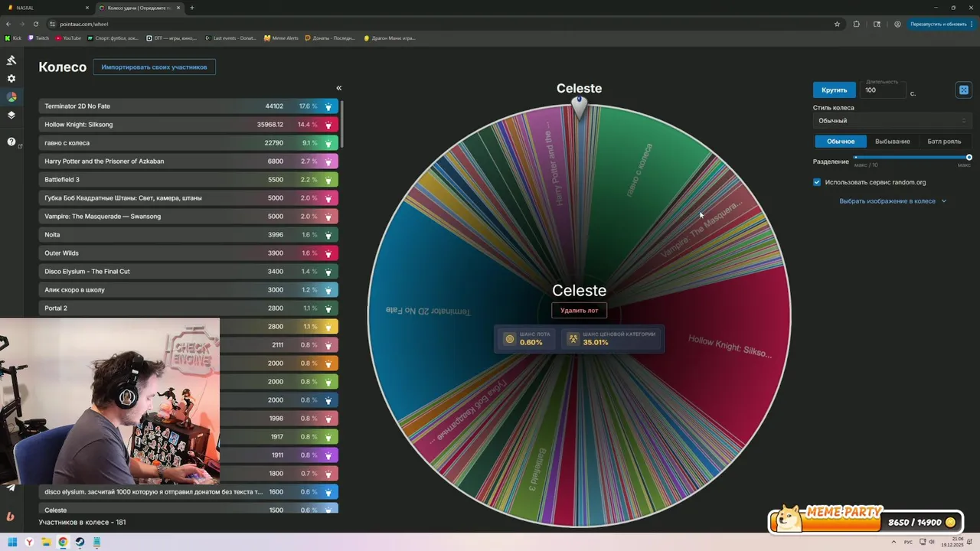Switch to the NASRAL browser tab
This screenshot has width=980, height=551.
47,8
